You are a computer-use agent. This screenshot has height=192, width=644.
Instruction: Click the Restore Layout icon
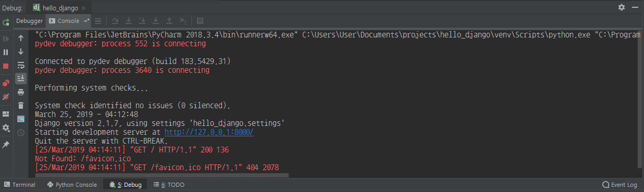point(6,113)
